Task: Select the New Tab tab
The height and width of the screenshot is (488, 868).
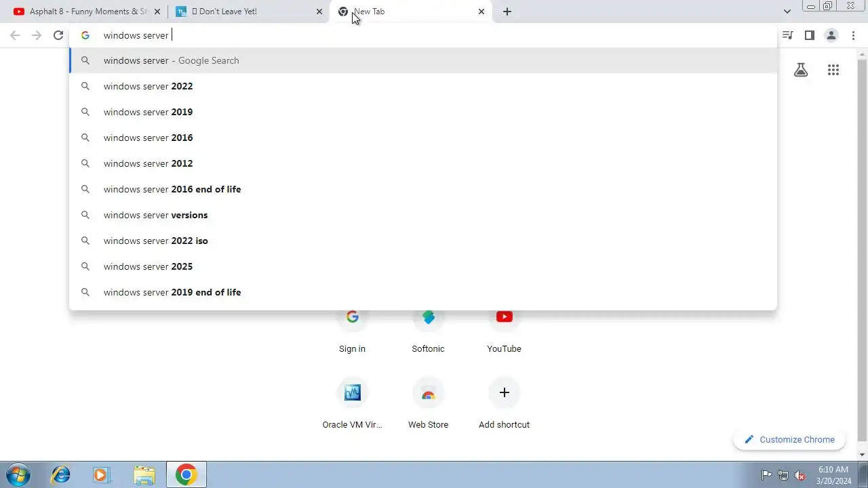Action: pyautogui.click(x=411, y=12)
